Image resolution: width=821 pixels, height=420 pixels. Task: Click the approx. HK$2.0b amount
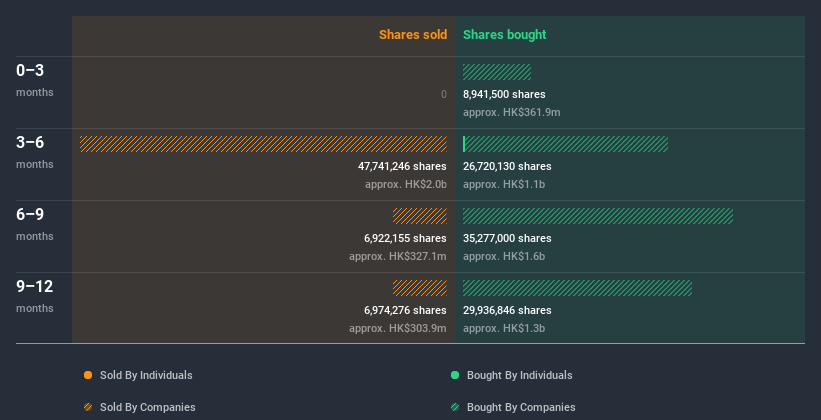[x=406, y=184]
